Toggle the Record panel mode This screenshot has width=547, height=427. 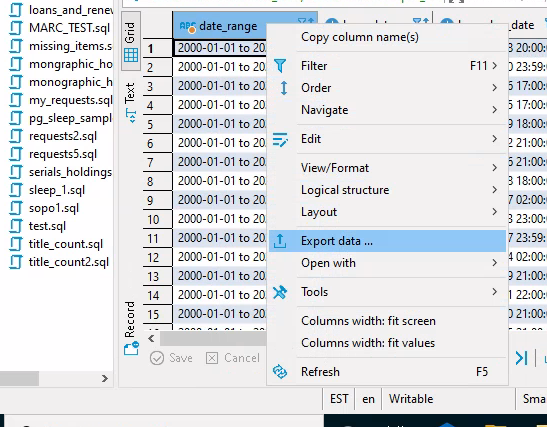click(x=130, y=328)
